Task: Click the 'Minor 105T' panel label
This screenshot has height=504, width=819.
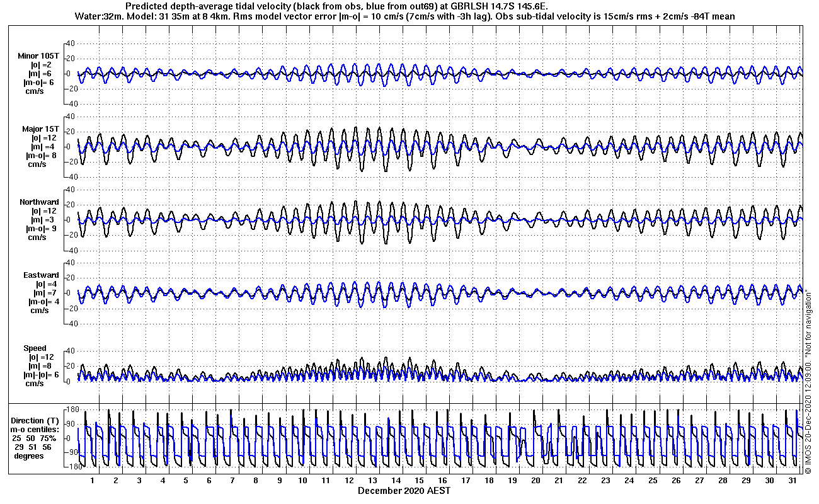Action: (38, 56)
